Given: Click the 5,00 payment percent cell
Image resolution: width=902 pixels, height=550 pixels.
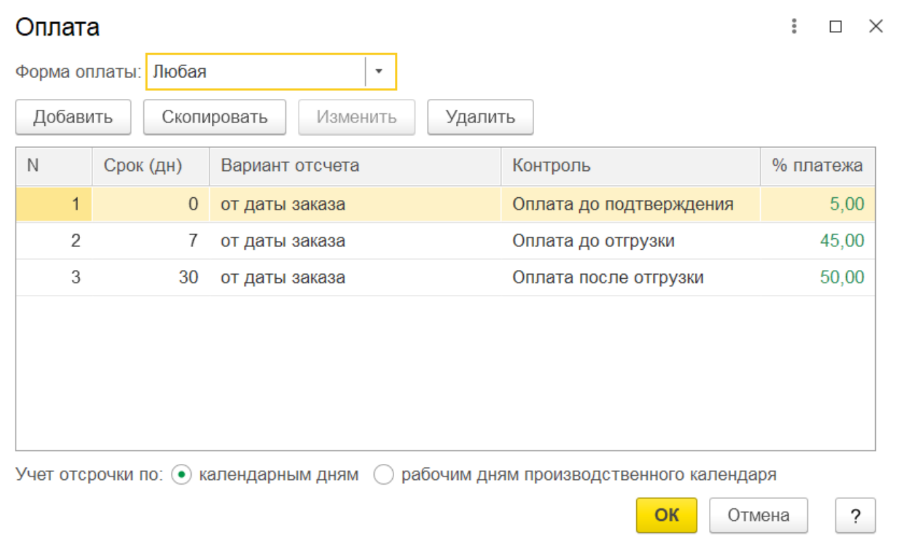Looking at the screenshot, I should tap(845, 204).
